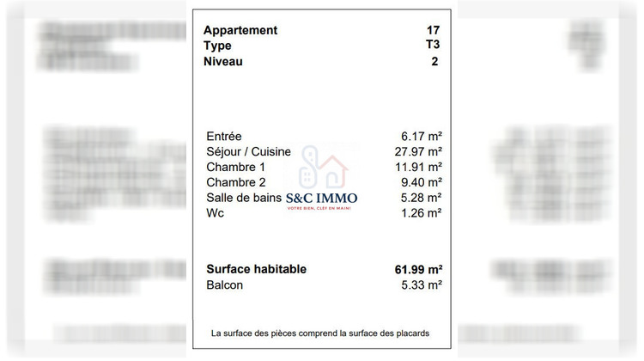Click the Balcon label
The image size is (644, 361).
[x=224, y=285]
